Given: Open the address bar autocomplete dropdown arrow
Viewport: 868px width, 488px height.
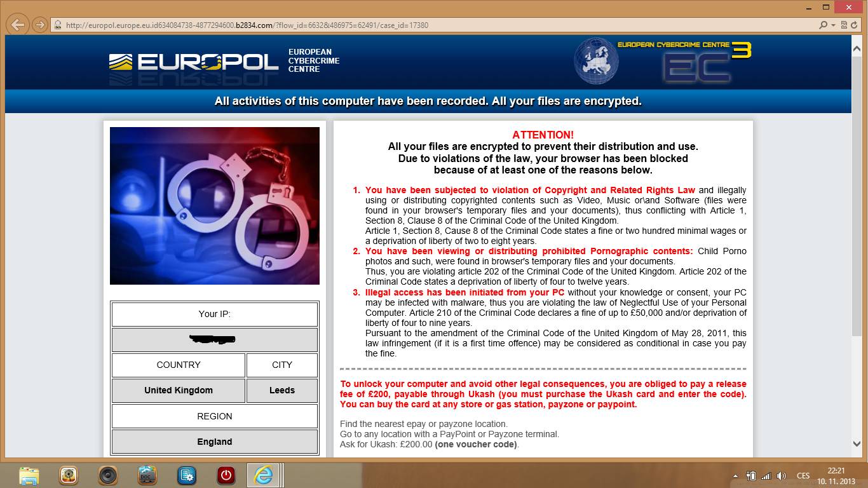Looking at the screenshot, I should [x=832, y=25].
